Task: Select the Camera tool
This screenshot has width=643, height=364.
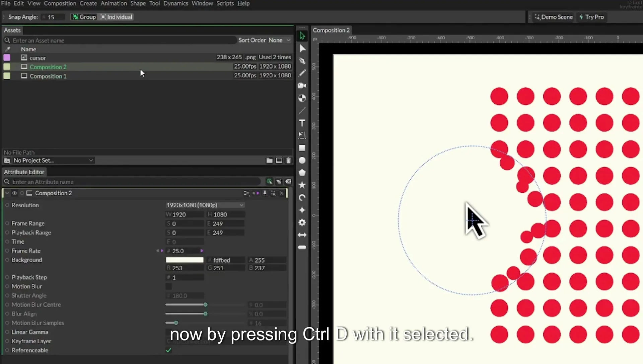Action: click(302, 86)
